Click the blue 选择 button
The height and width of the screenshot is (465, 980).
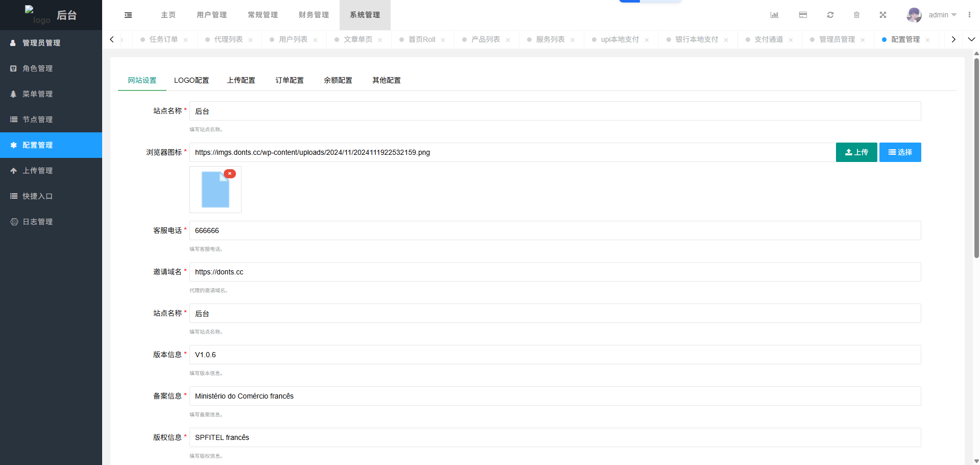[900, 152]
